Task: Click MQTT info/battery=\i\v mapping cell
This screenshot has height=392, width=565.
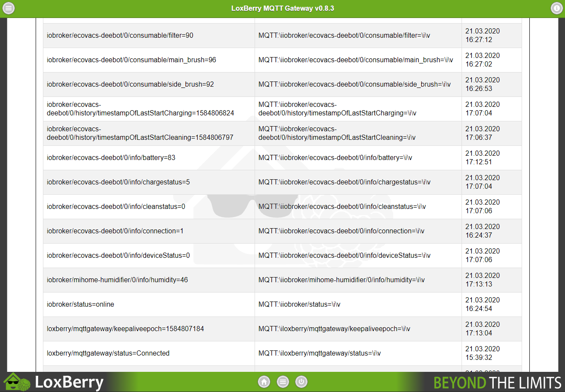Action: 358,158
